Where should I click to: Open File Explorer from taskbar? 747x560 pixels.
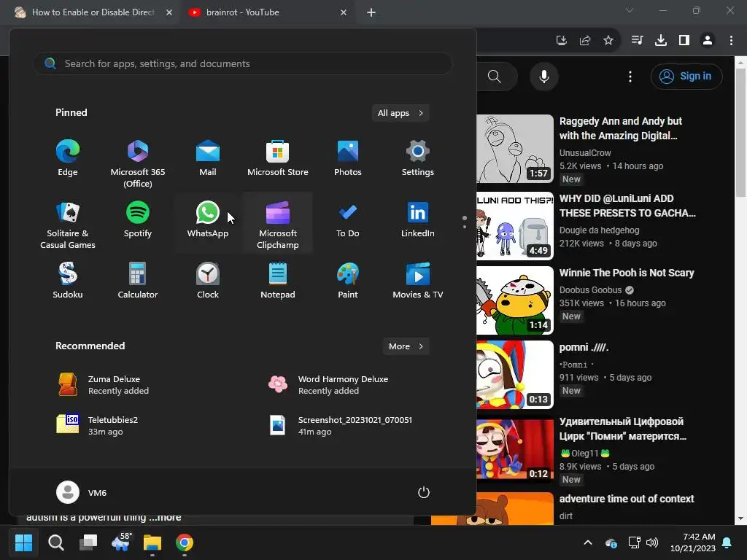pyautogui.click(x=152, y=542)
